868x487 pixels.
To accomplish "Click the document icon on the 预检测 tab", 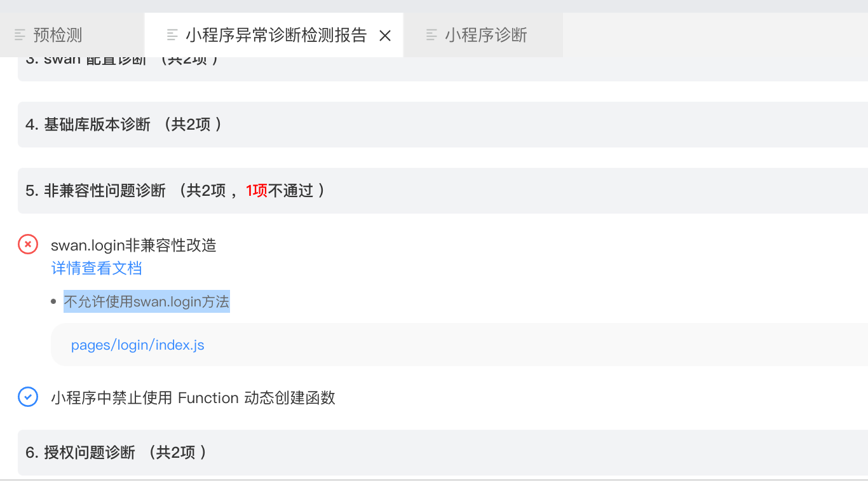I will pos(19,35).
